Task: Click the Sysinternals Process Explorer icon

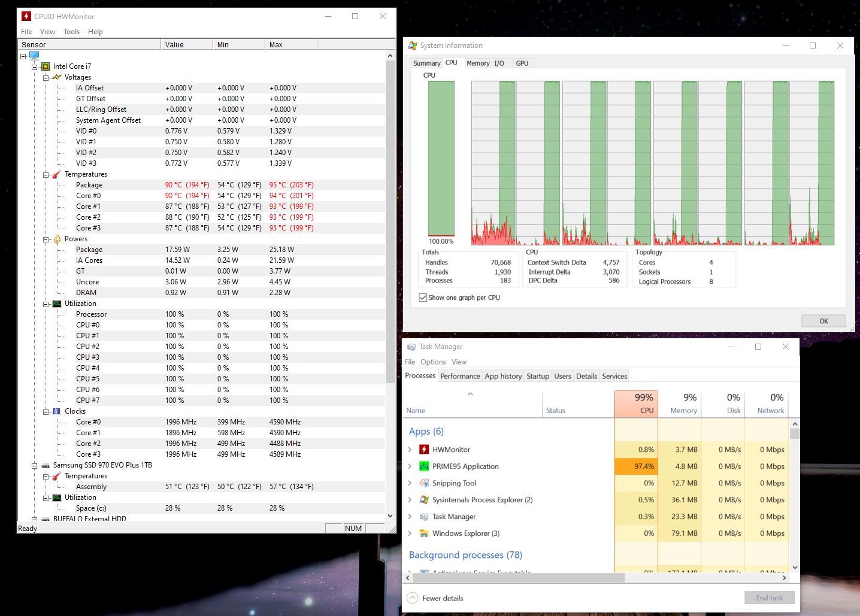Action: [x=424, y=500]
